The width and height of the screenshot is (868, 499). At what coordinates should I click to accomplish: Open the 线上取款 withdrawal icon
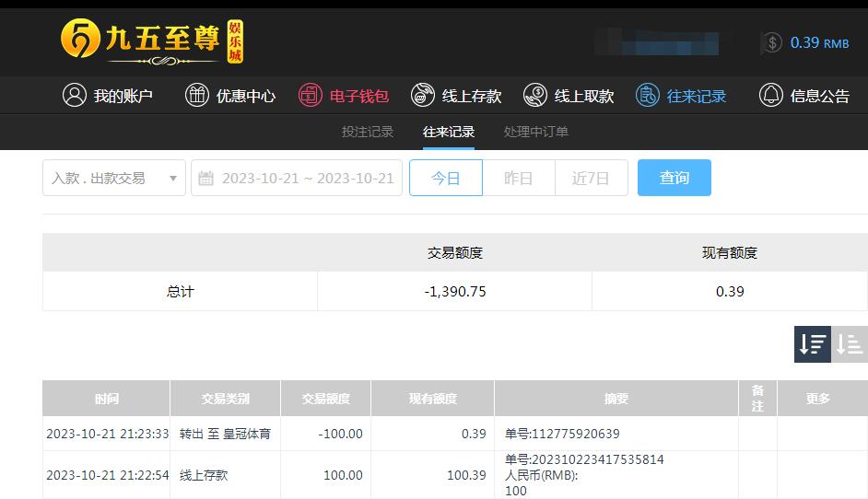pos(534,95)
